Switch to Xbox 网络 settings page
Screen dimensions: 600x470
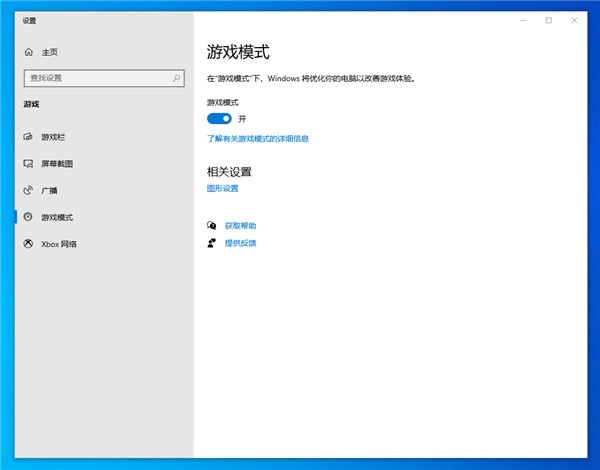59,244
